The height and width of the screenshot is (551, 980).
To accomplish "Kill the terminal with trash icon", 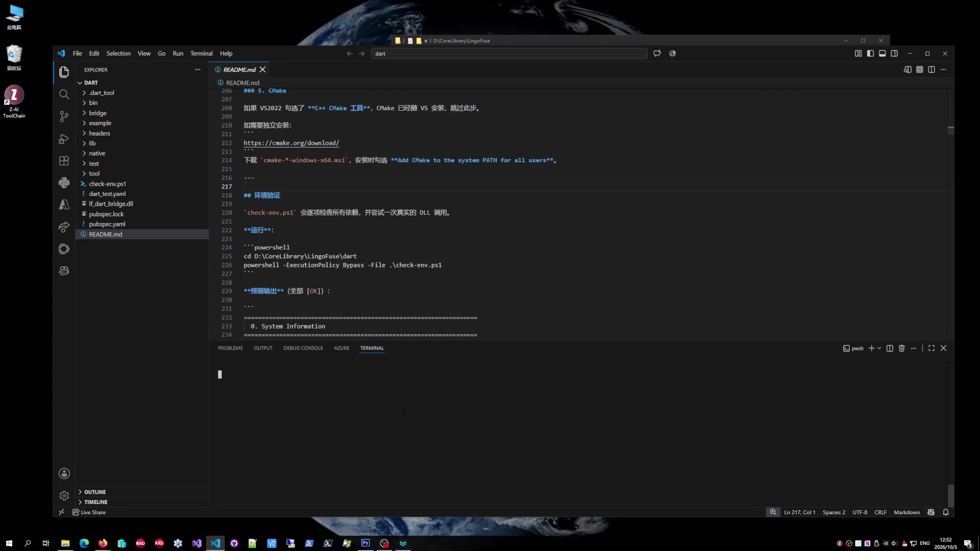I will [x=901, y=348].
